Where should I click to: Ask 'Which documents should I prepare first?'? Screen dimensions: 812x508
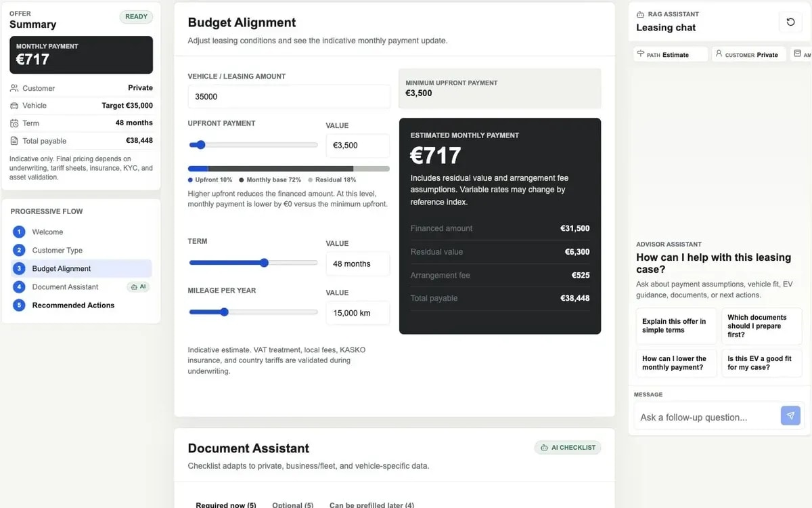[761, 326]
